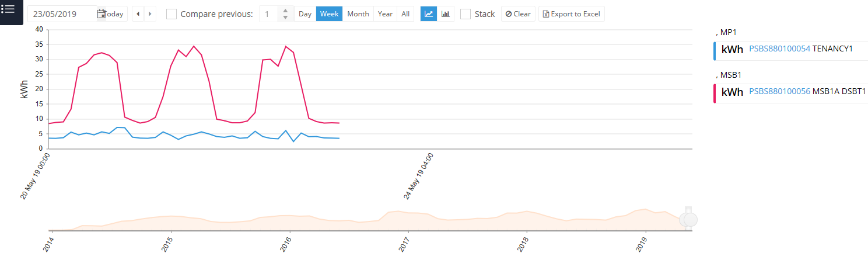Select the Day range tab
The width and height of the screenshot is (868, 256).
305,14
